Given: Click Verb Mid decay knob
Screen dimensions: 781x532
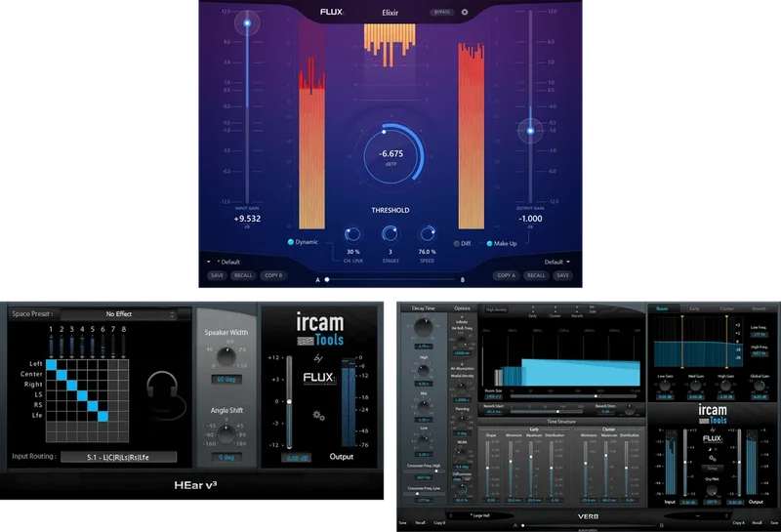Looking at the screenshot, I should [423, 406].
